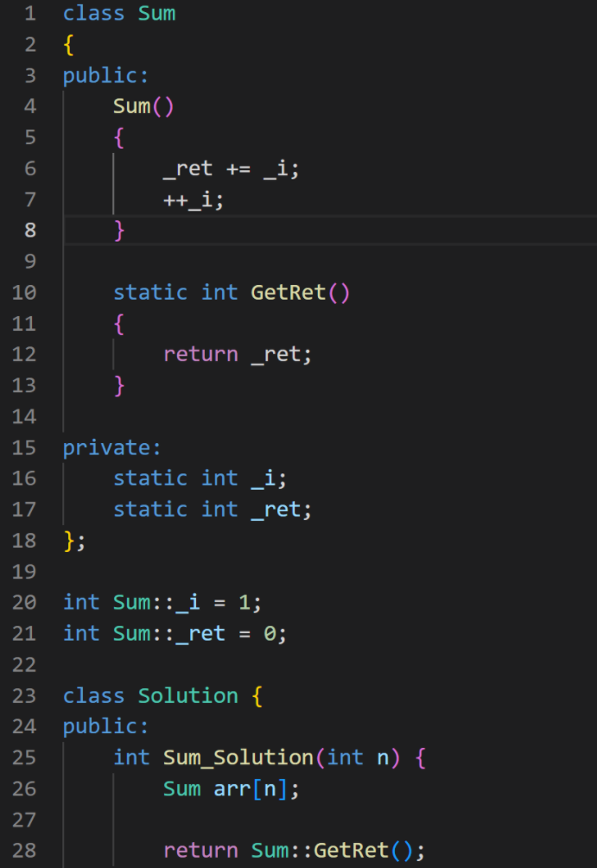597x868 pixels.
Task: Click the class name Sum on line 1
Action: pyautogui.click(x=156, y=13)
